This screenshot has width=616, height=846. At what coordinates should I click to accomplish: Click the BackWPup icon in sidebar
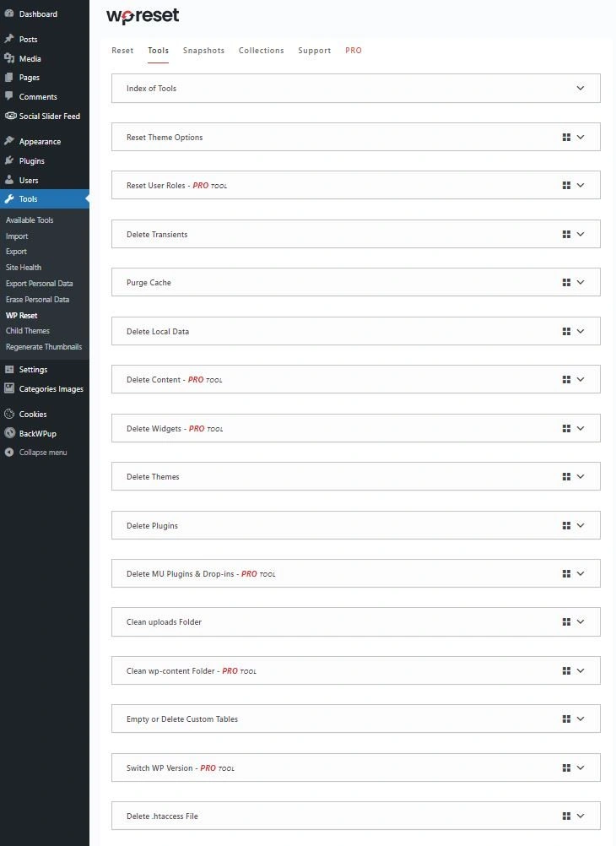pyautogui.click(x=9, y=433)
